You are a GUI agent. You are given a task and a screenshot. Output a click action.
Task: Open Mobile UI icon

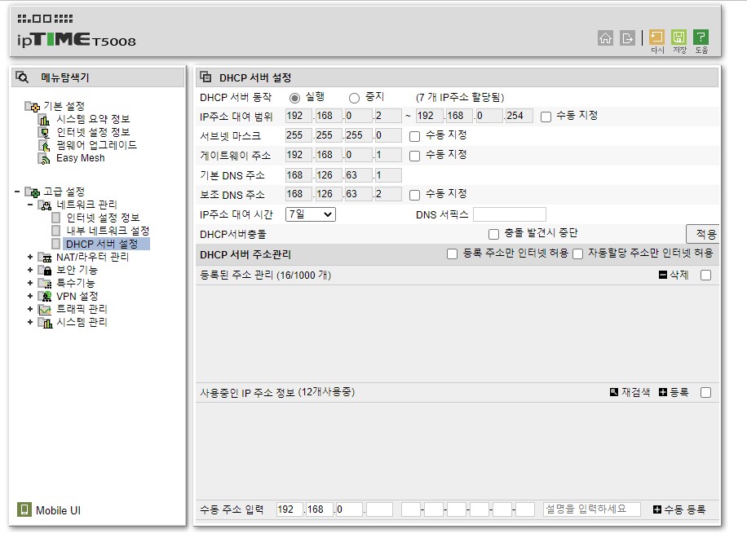click(24, 509)
